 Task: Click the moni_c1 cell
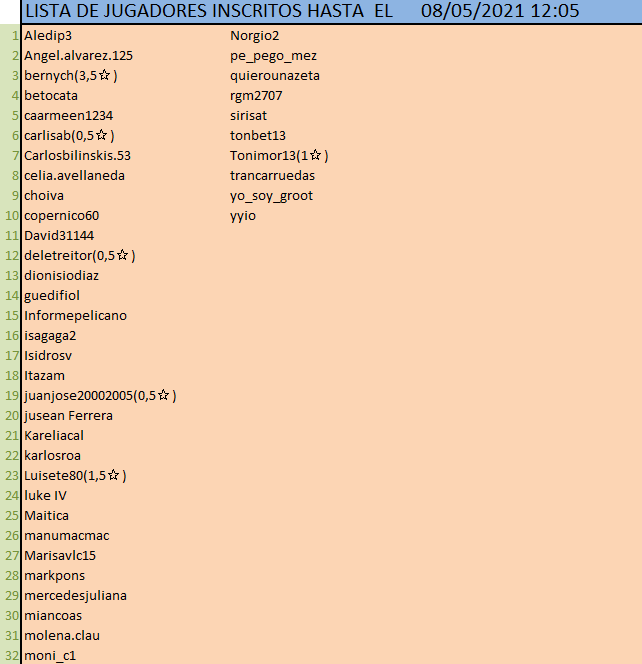(50, 656)
